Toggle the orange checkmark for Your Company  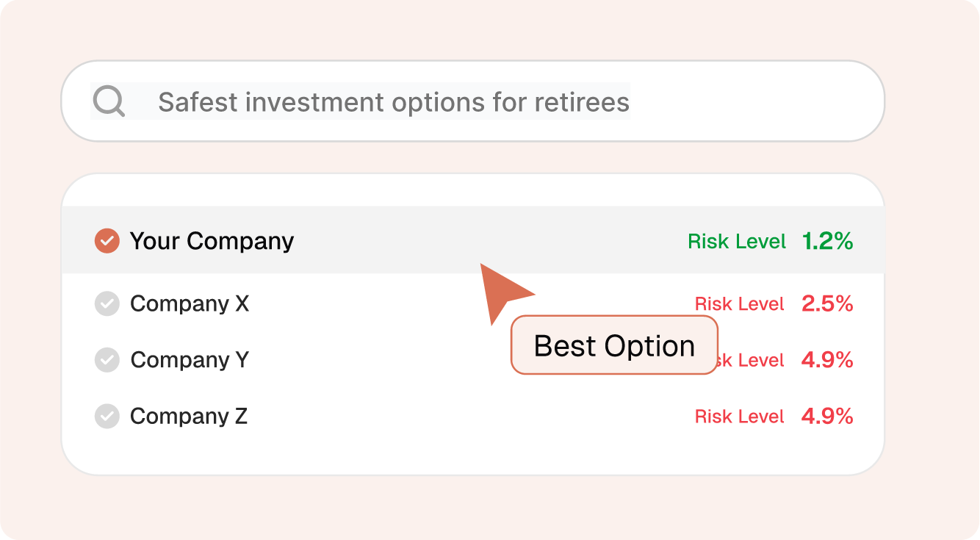107,240
